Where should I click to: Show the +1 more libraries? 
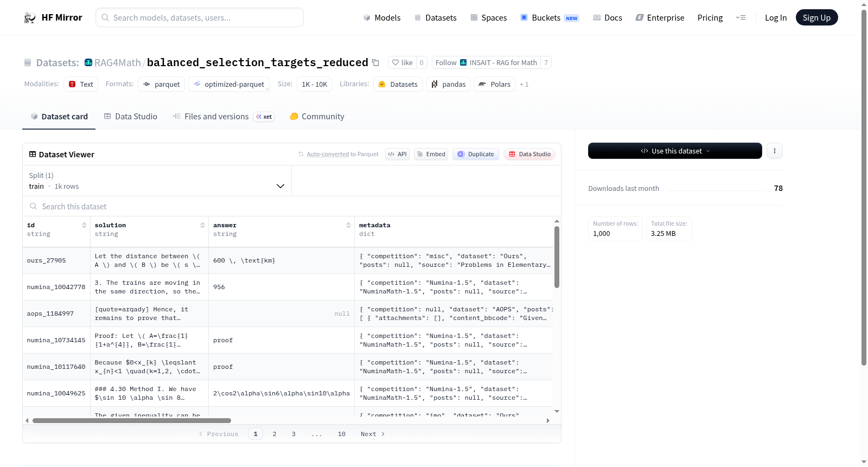[524, 84]
